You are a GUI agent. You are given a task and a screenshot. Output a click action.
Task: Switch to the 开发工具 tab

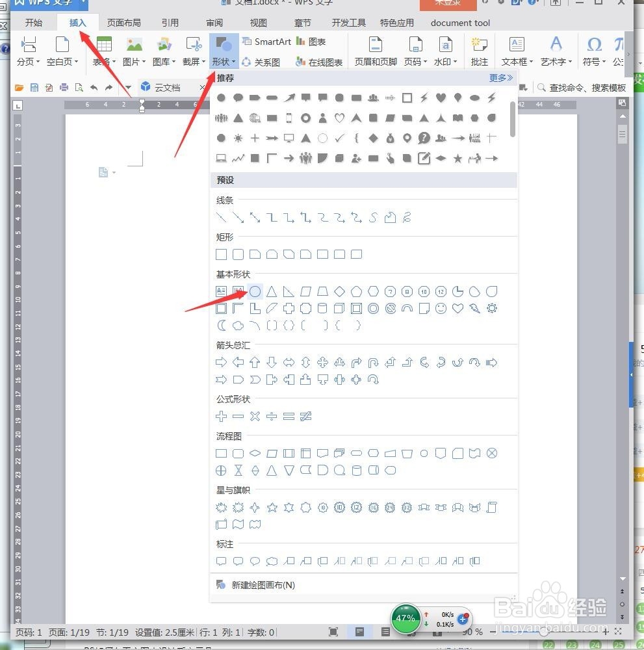point(348,23)
